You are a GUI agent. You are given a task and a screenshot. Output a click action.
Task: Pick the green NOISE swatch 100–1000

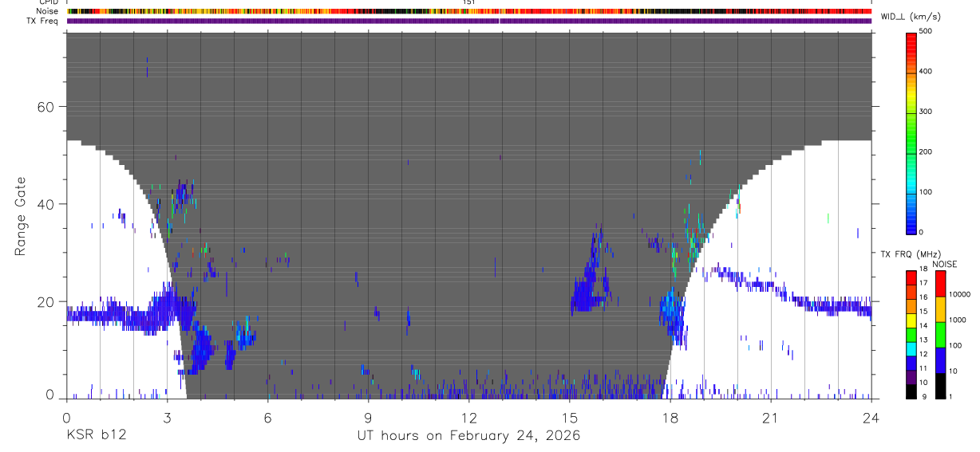click(x=940, y=335)
